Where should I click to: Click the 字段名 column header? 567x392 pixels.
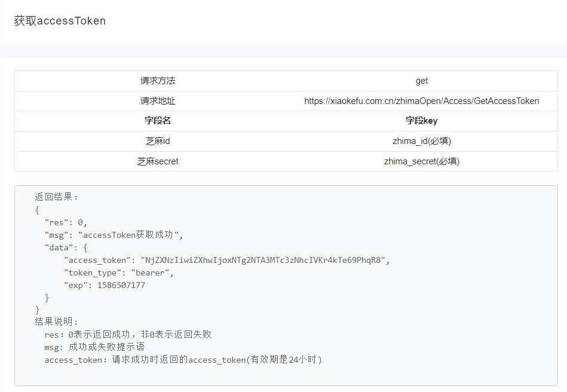pyautogui.click(x=158, y=121)
